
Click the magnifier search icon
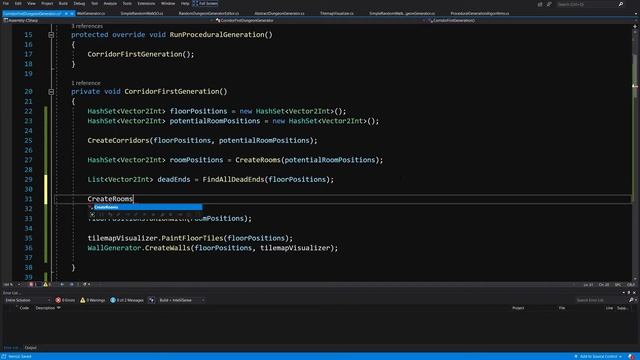tap(621, 4)
